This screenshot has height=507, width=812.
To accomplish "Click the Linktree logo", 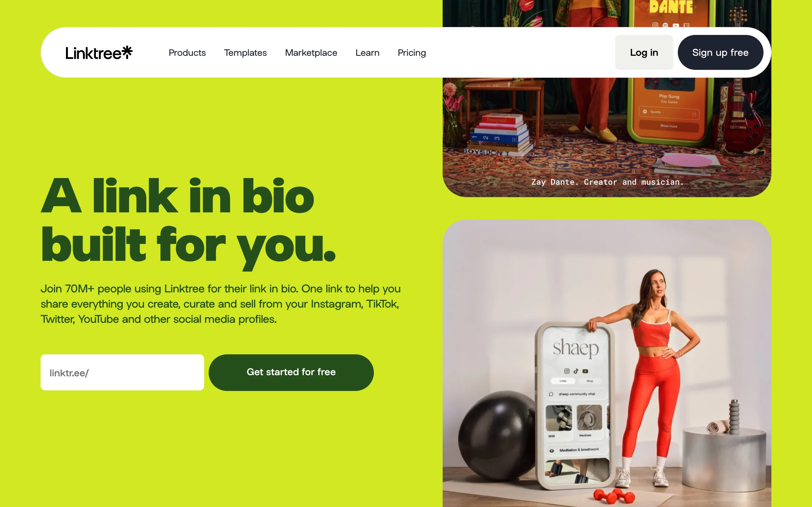I will click(x=99, y=53).
